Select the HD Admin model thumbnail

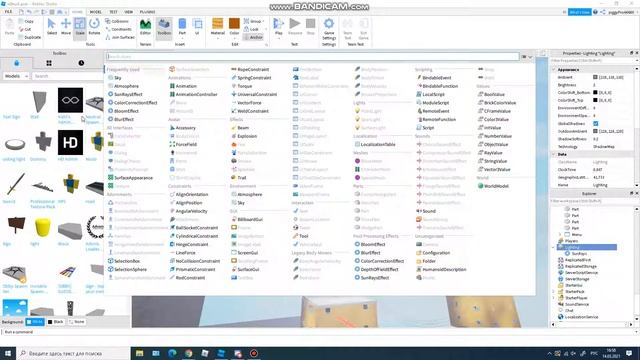point(70,142)
